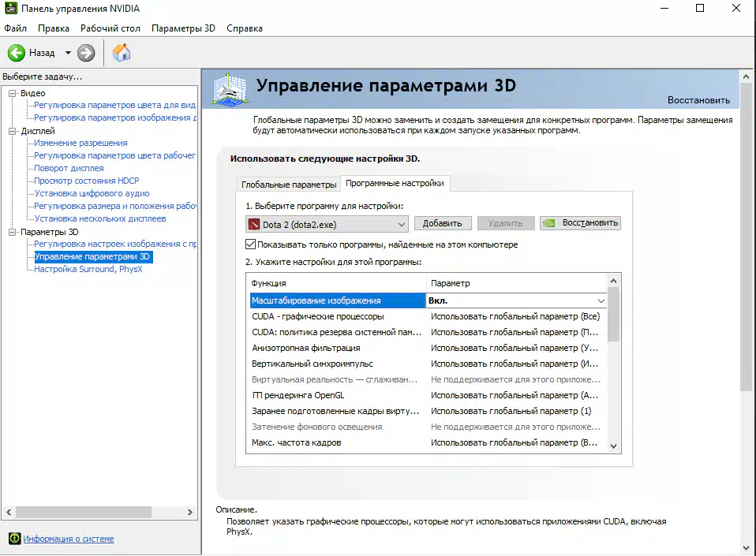Open Back history dropdown arrow
Viewport: 756px width, 556px height.
(x=68, y=53)
